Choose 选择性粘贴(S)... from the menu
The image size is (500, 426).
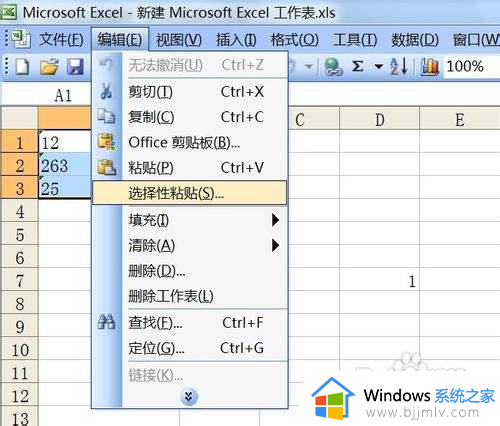189,193
